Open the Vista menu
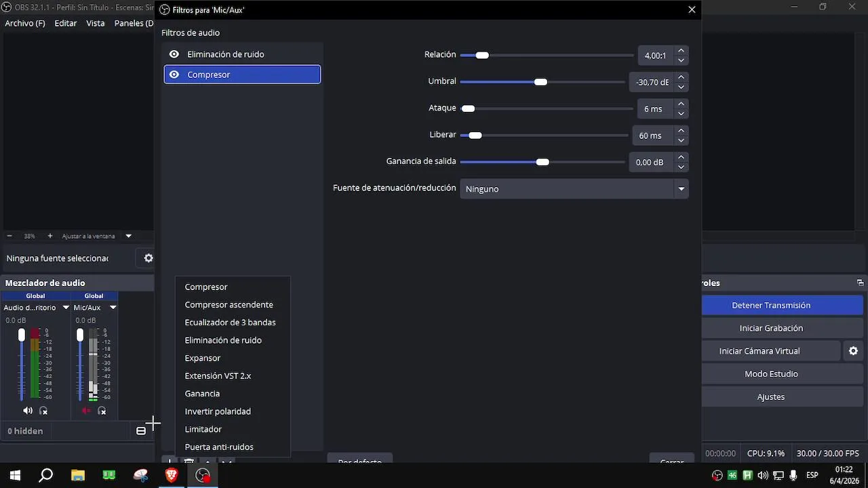 coord(96,23)
